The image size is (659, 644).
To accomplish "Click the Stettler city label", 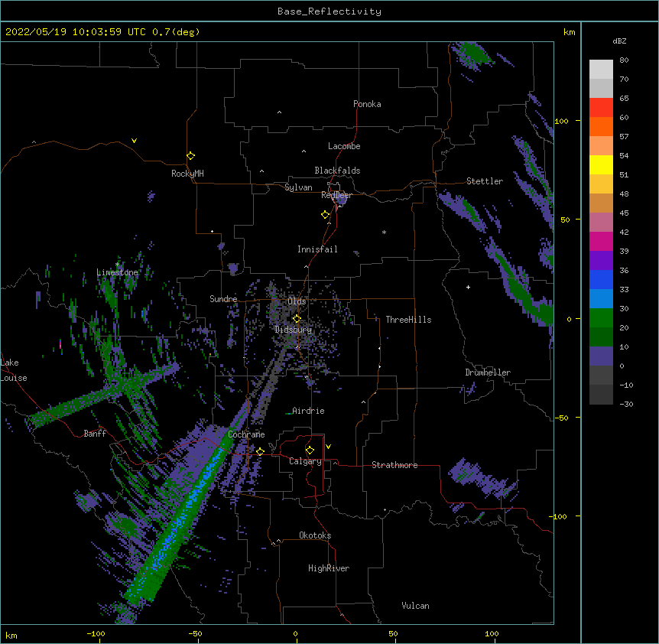I will coord(485,181).
